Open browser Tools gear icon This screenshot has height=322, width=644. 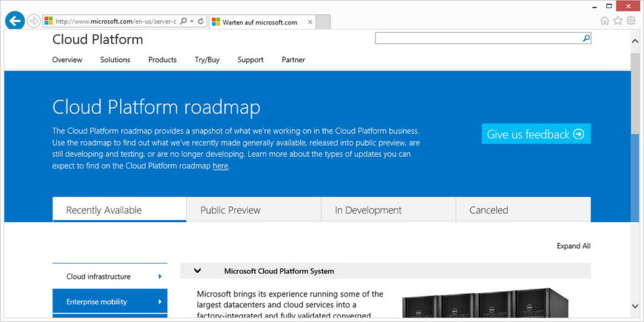coord(631,21)
